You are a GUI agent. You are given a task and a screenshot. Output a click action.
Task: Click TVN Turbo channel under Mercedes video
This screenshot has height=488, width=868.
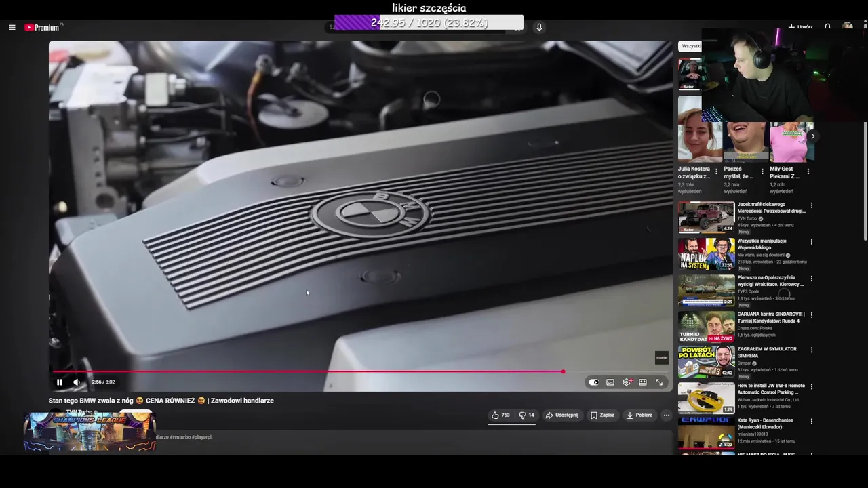click(747, 219)
